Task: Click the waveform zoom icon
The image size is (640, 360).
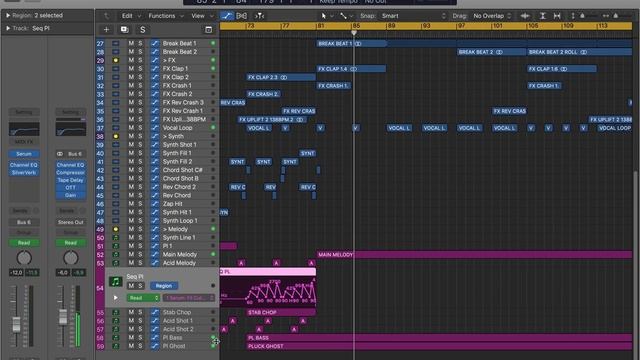Action: pyautogui.click(x=525, y=16)
